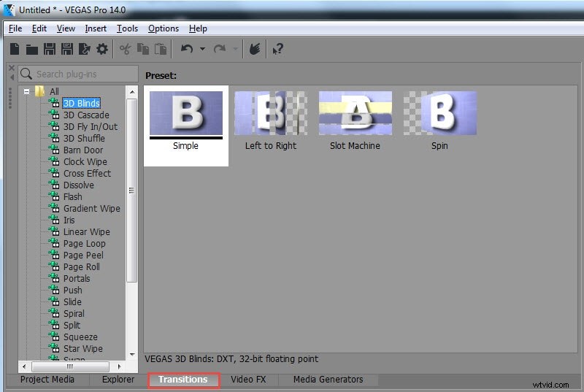Viewport: 584px width, 392px height.
Task: Open the Tools menu
Action: click(127, 28)
